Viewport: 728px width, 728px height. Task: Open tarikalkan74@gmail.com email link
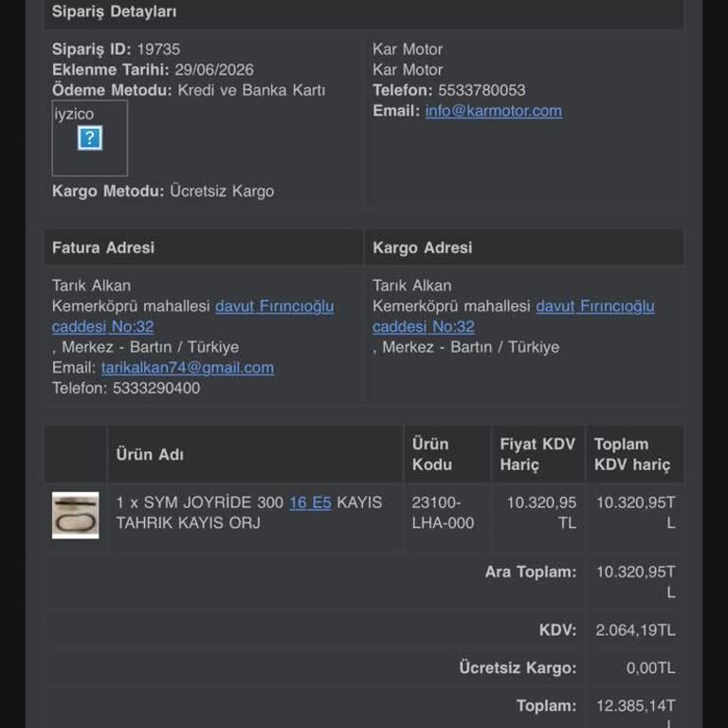(x=188, y=368)
